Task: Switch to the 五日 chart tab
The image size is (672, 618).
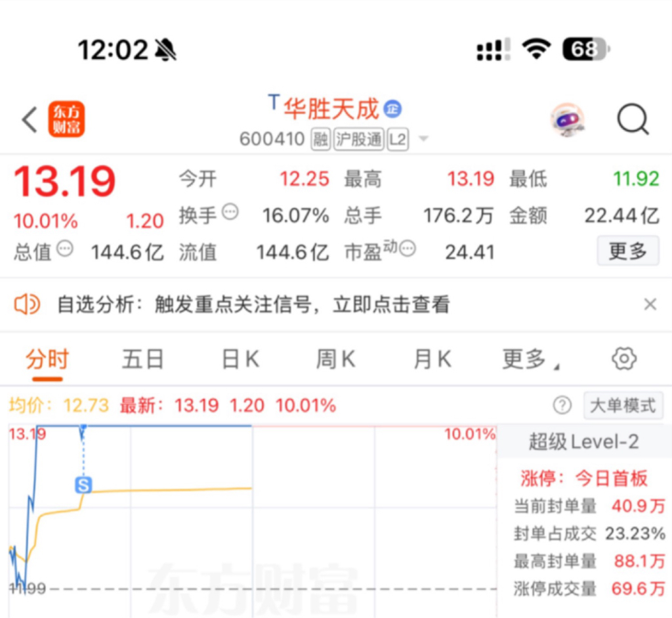Action: (x=142, y=359)
